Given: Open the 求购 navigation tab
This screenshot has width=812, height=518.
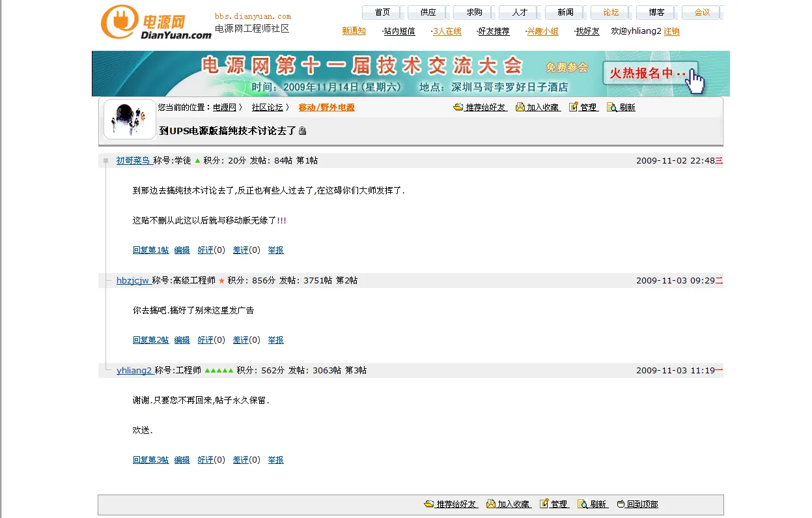Looking at the screenshot, I should tap(474, 12).
